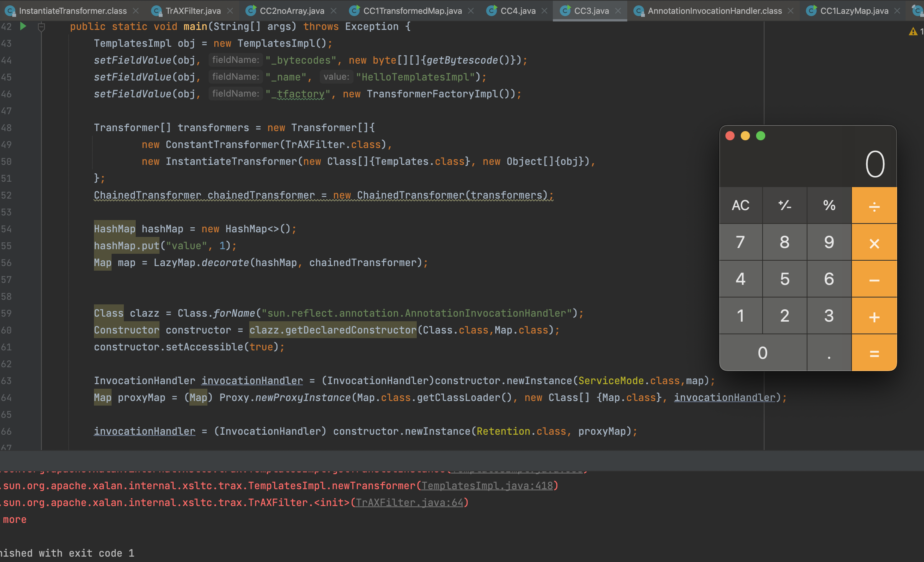Close the CC3.java tab
The width and height of the screenshot is (924, 562).
[618, 11]
